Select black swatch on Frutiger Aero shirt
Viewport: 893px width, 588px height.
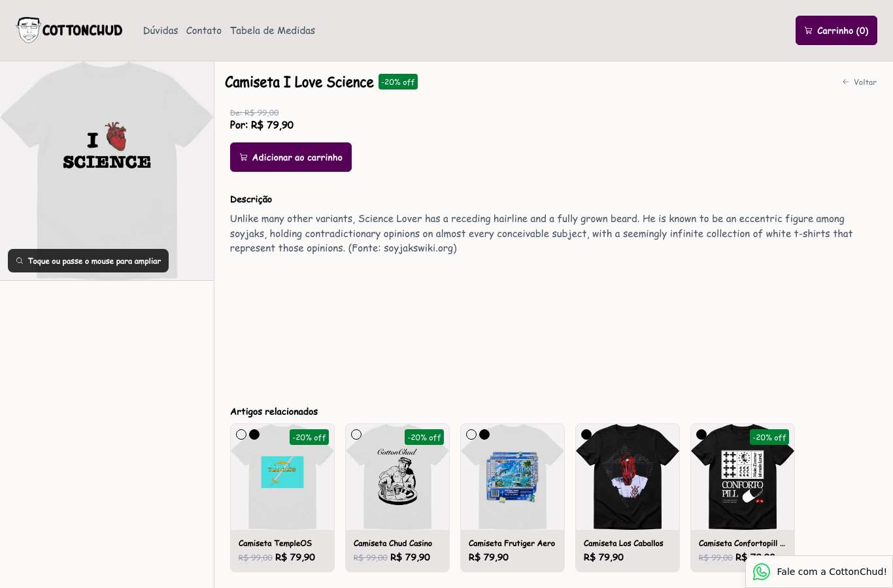(484, 434)
